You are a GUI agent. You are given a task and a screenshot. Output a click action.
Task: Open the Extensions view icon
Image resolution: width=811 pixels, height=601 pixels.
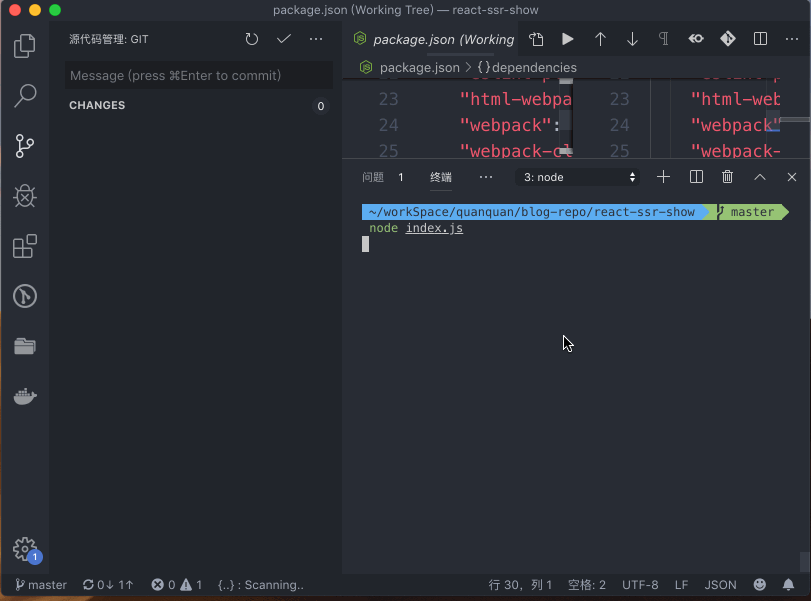pyautogui.click(x=24, y=246)
